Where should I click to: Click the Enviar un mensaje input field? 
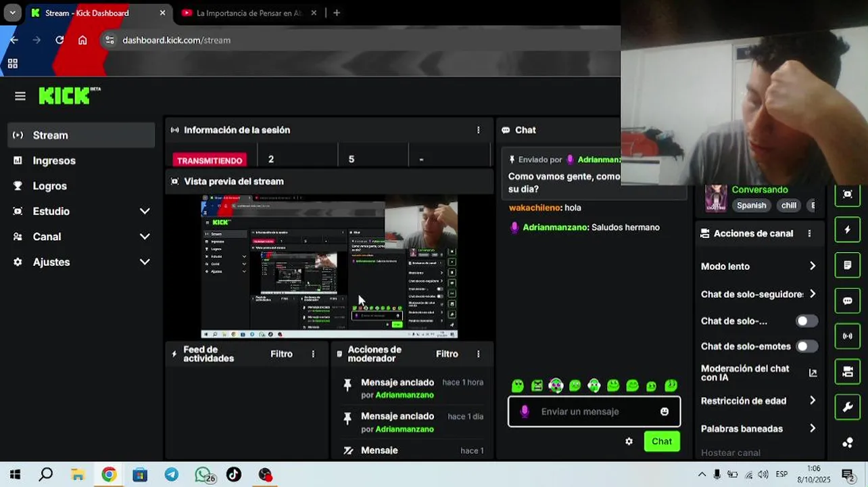[x=594, y=411]
